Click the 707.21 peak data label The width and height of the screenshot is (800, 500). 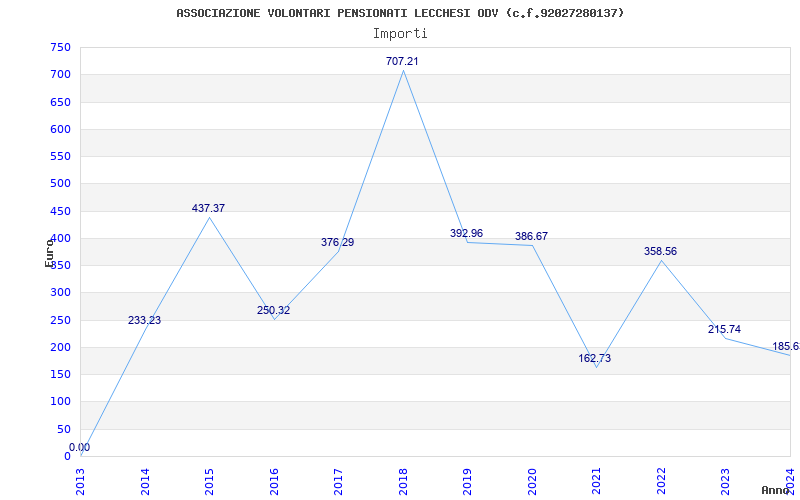402,61
